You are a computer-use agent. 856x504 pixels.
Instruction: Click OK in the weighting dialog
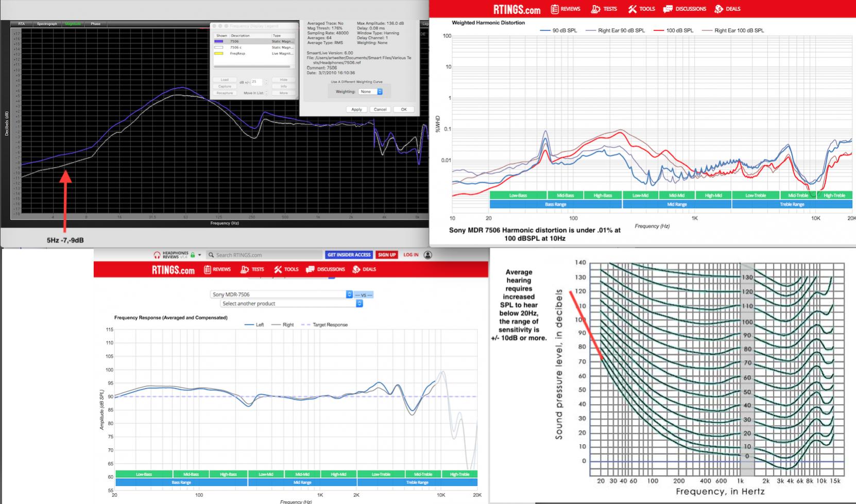point(404,110)
